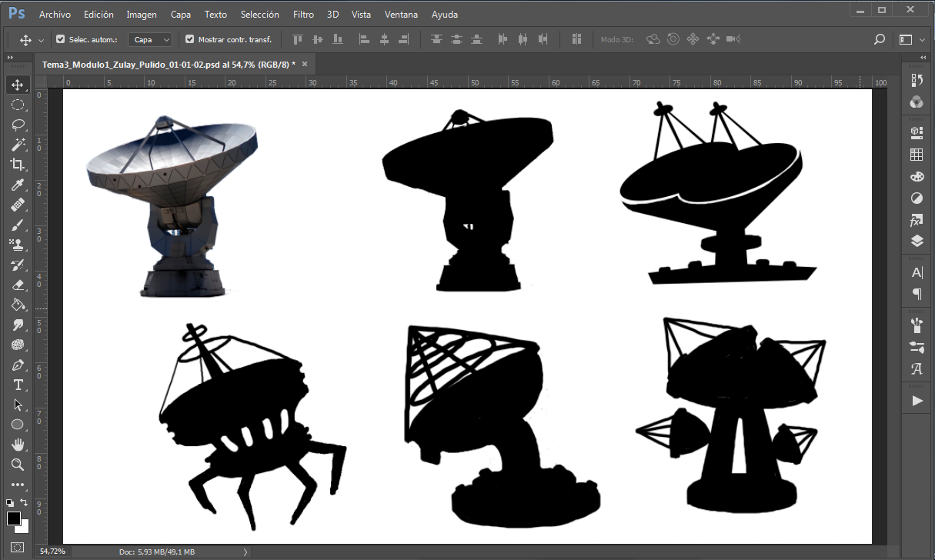The width and height of the screenshot is (935, 560).
Task: Open the Glyphs panel
Action: (x=917, y=368)
